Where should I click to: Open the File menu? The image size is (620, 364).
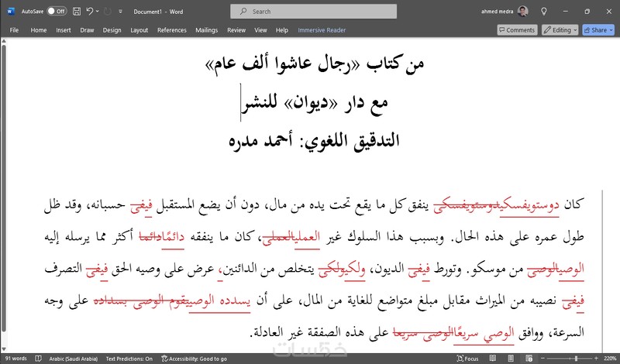click(x=14, y=30)
